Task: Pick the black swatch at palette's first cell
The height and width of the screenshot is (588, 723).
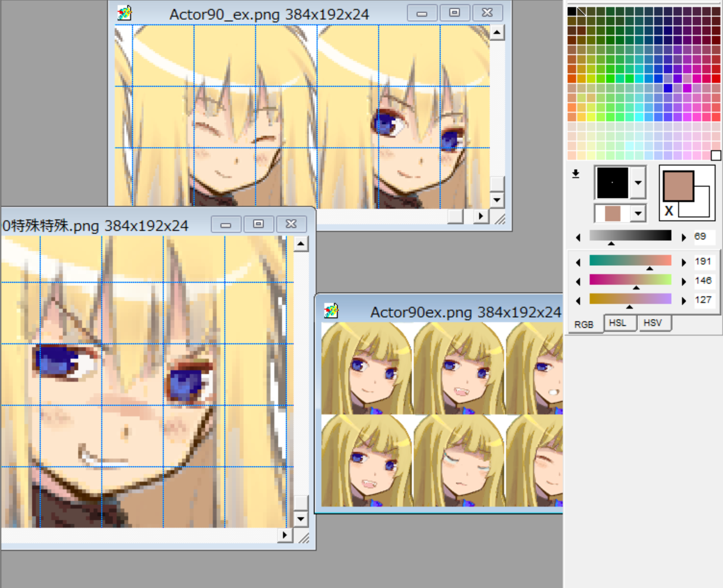Action: coord(572,12)
